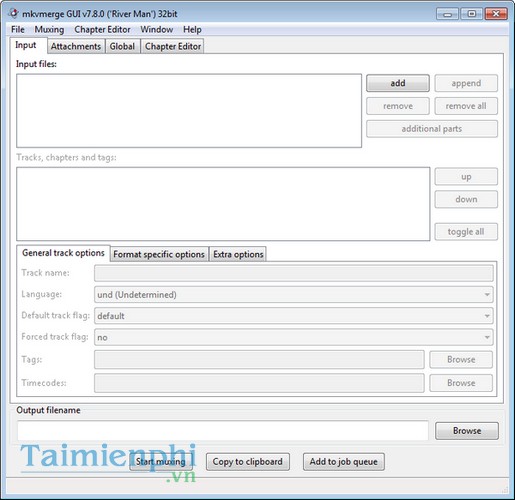Minimize the mkvmerge GUI window

[x=447, y=14]
